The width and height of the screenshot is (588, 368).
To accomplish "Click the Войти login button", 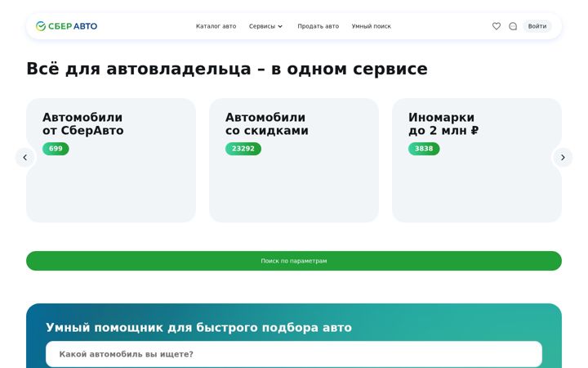I will [537, 26].
